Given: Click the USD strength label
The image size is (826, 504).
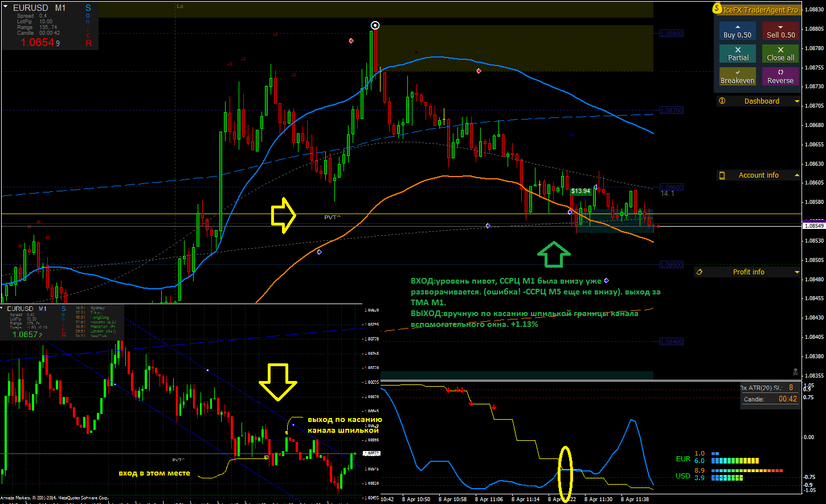Looking at the screenshot, I should (x=683, y=476).
